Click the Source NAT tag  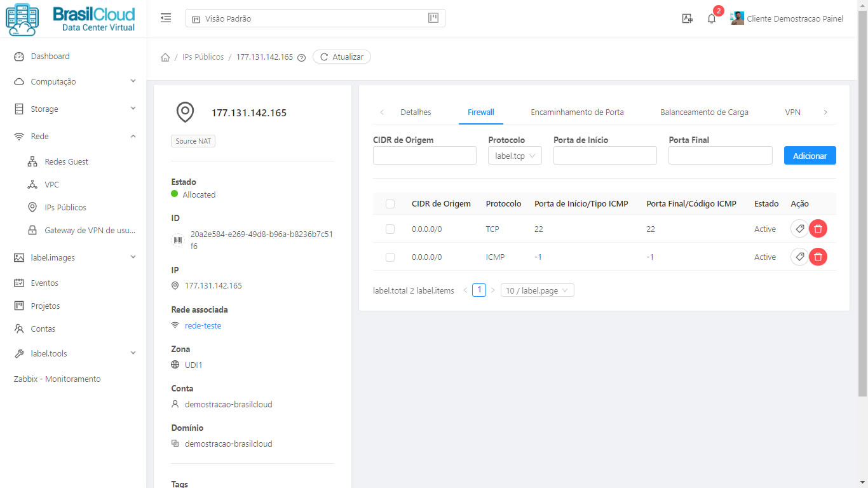pos(193,141)
